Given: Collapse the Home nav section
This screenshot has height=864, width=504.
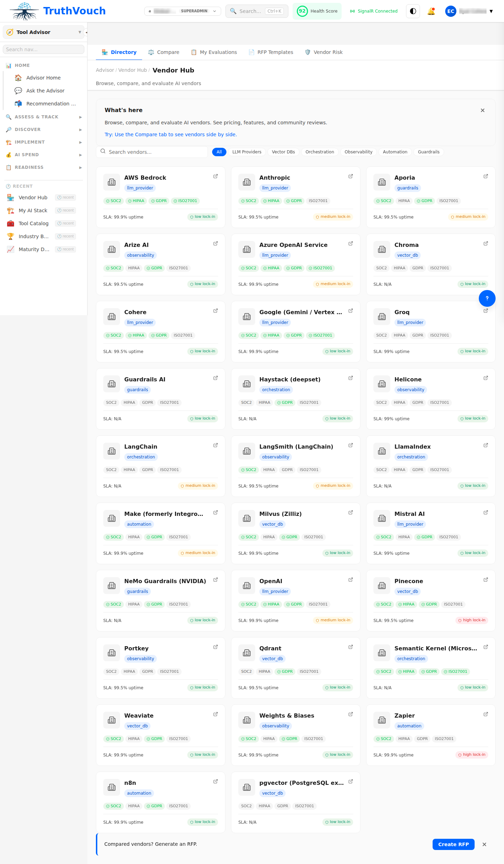Looking at the screenshot, I should (x=43, y=65).
